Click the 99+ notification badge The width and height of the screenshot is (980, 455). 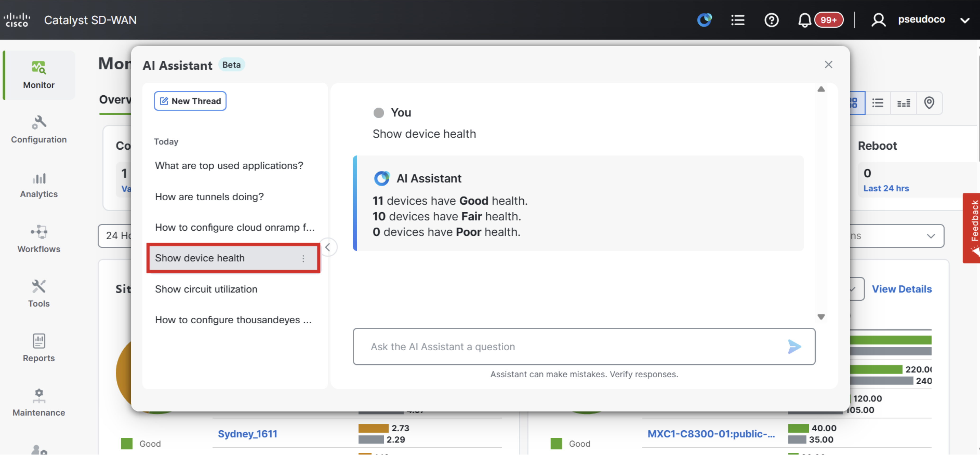coord(829,20)
